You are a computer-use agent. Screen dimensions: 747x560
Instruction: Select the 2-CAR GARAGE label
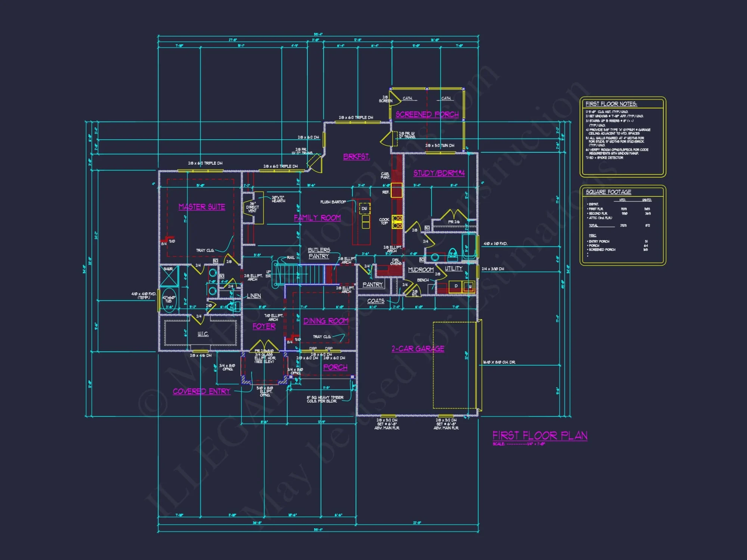coord(418,349)
